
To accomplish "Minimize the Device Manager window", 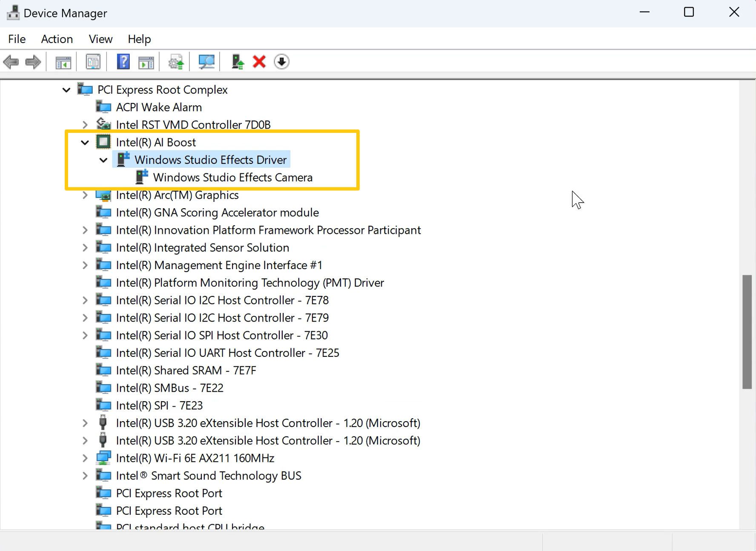I will 644,12.
